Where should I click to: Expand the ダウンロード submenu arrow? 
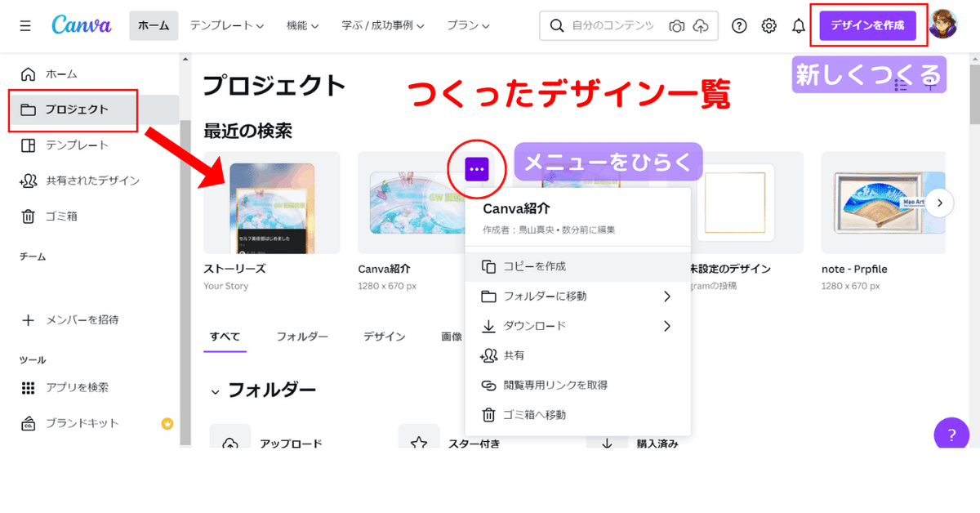pyautogui.click(x=666, y=326)
